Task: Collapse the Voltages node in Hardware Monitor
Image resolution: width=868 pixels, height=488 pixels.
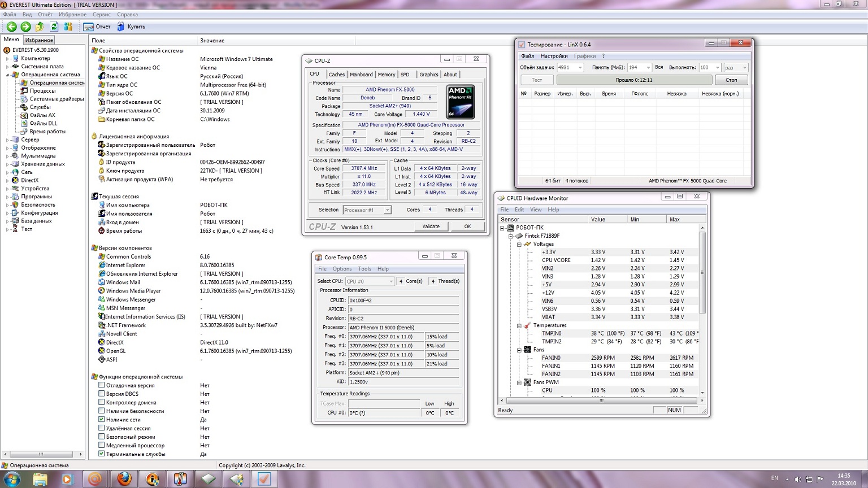Action: pos(519,244)
